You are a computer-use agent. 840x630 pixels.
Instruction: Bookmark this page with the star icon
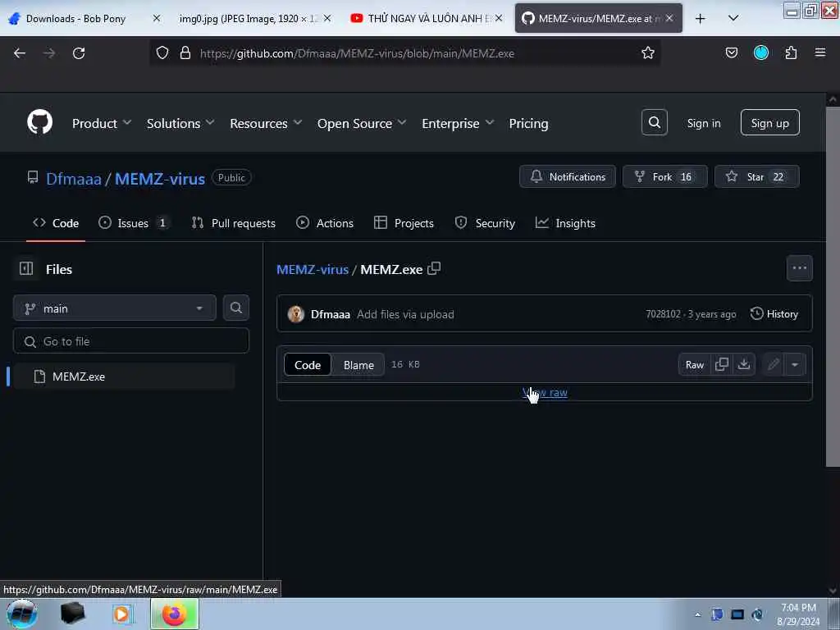click(x=648, y=53)
